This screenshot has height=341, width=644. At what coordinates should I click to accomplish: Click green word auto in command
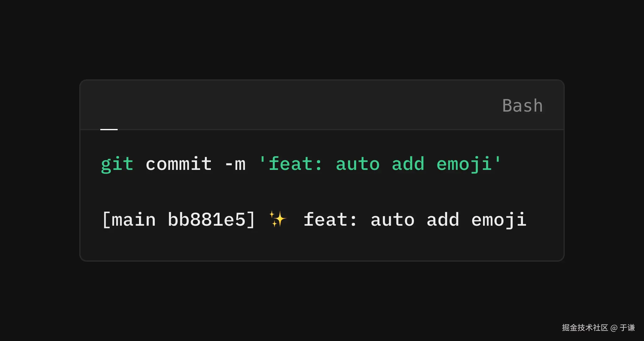tap(358, 164)
